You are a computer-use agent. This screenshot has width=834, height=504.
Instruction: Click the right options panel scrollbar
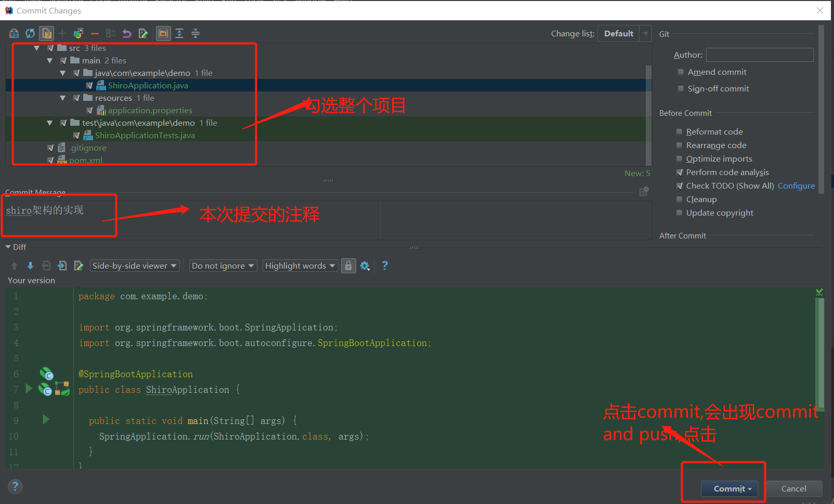pyautogui.click(x=821, y=109)
